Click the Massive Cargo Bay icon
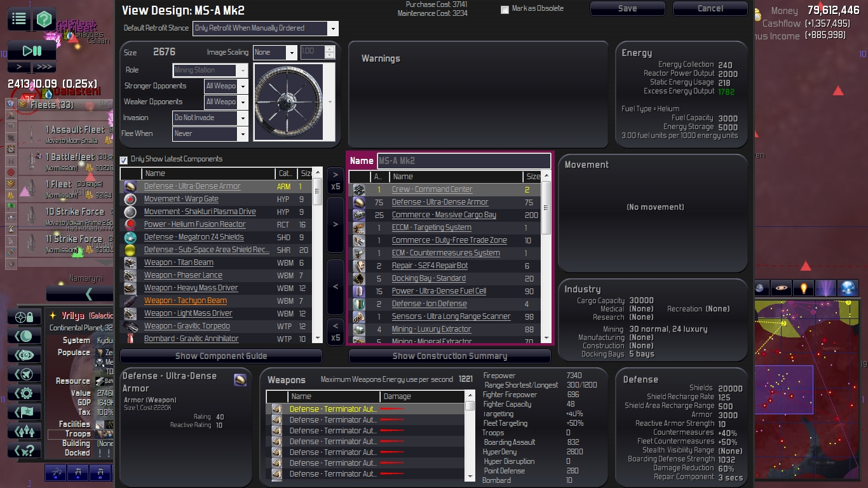The image size is (868, 488). [359, 215]
